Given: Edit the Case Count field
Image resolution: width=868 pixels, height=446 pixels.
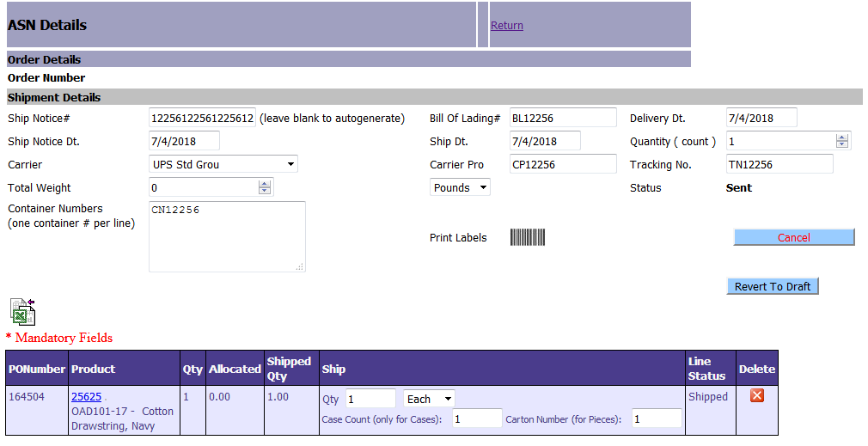Looking at the screenshot, I should (x=476, y=419).
